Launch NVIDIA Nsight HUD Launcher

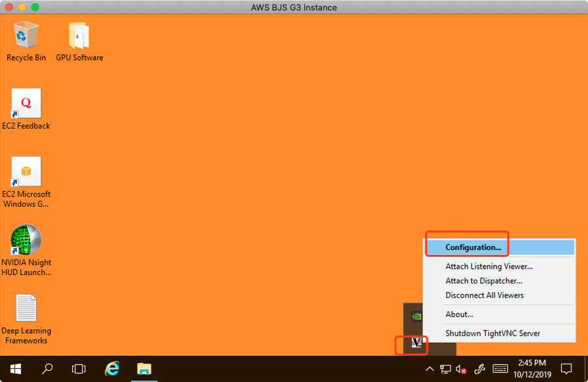tap(26, 241)
